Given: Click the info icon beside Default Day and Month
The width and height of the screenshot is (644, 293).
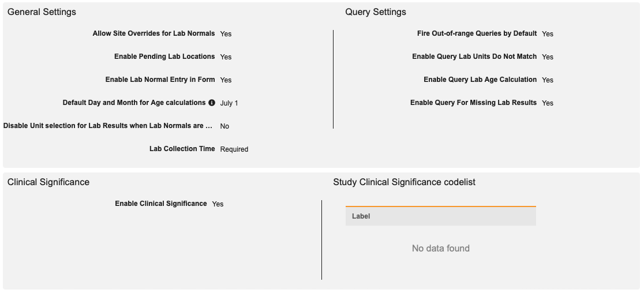Looking at the screenshot, I should [x=212, y=103].
